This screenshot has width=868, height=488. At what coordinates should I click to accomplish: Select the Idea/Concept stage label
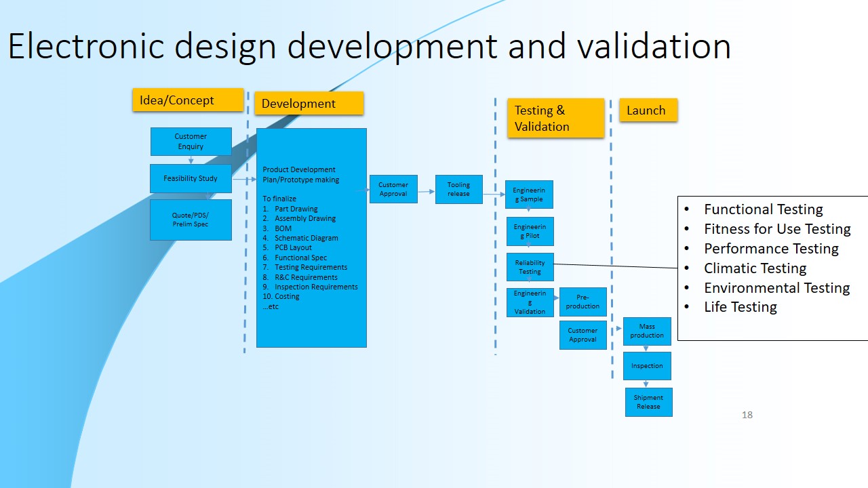point(188,100)
